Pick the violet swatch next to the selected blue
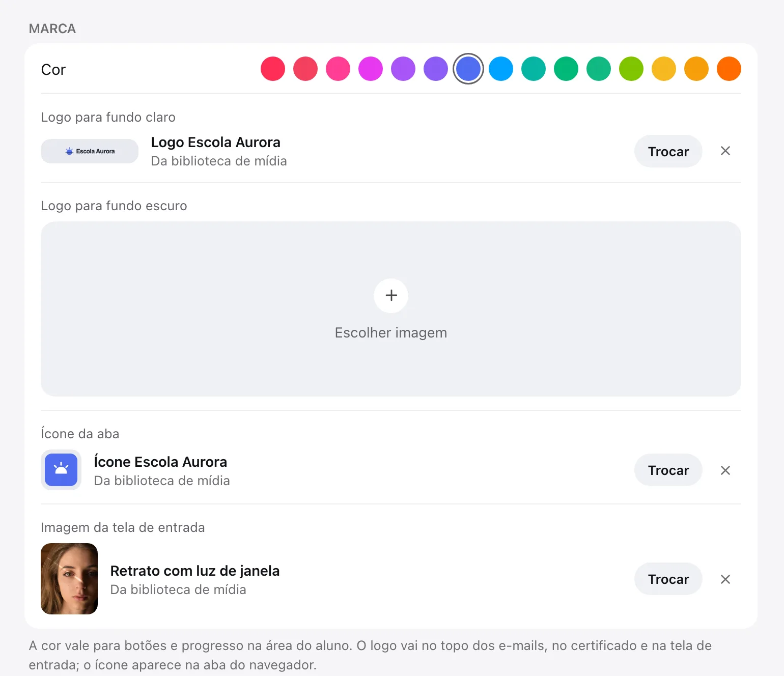The height and width of the screenshot is (676, 784). (x=436, y=69)
